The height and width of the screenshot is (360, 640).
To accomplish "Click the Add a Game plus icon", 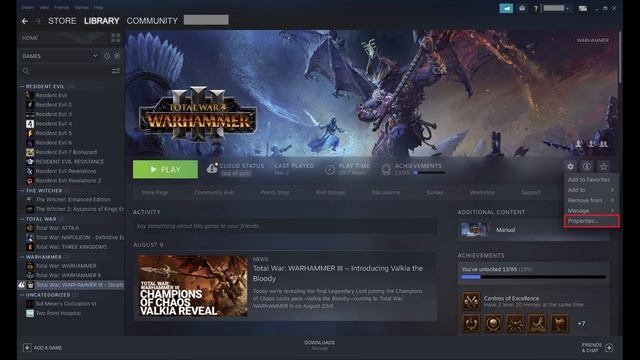I will 27,347.
